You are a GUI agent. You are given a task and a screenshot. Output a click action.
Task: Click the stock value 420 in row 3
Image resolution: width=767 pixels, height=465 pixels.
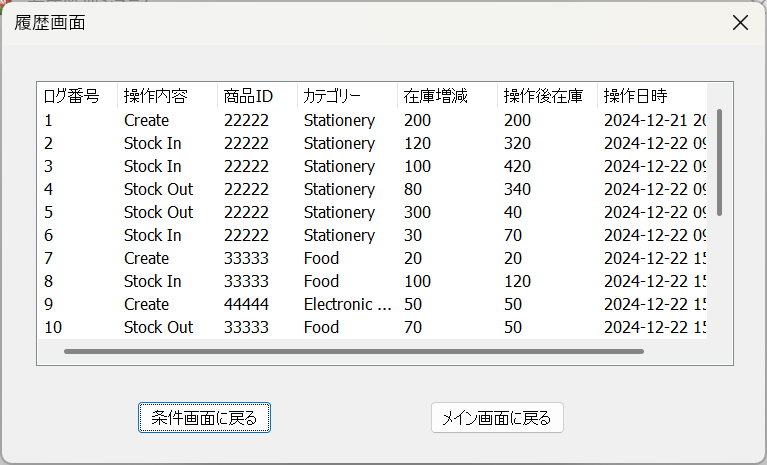[x=517, y=166]
